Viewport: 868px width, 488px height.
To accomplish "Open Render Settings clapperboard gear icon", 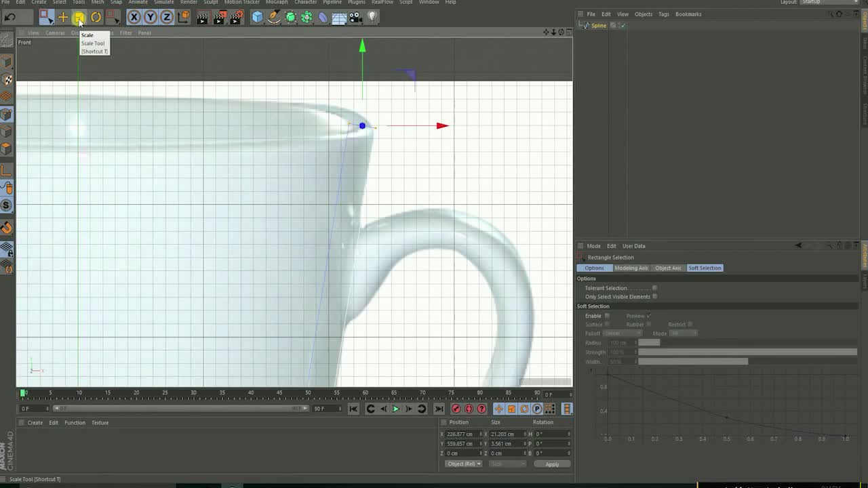I will (x=236, y=17).
